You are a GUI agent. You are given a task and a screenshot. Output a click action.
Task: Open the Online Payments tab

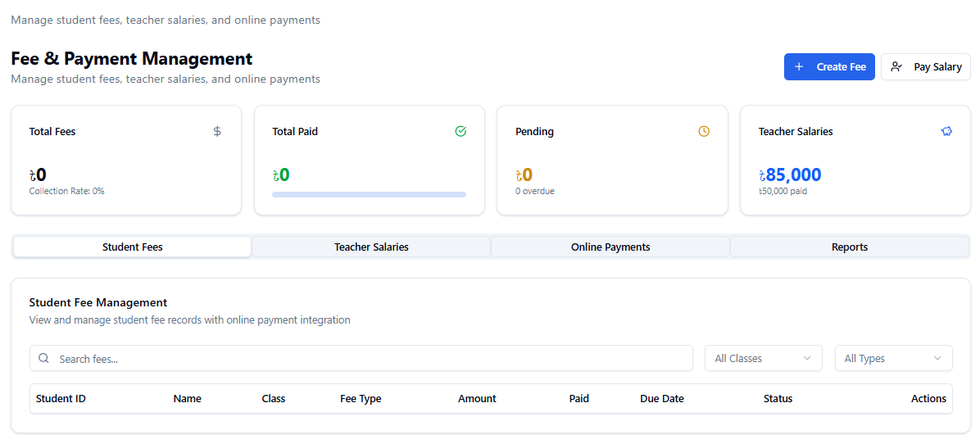click(x=610, y=247)
